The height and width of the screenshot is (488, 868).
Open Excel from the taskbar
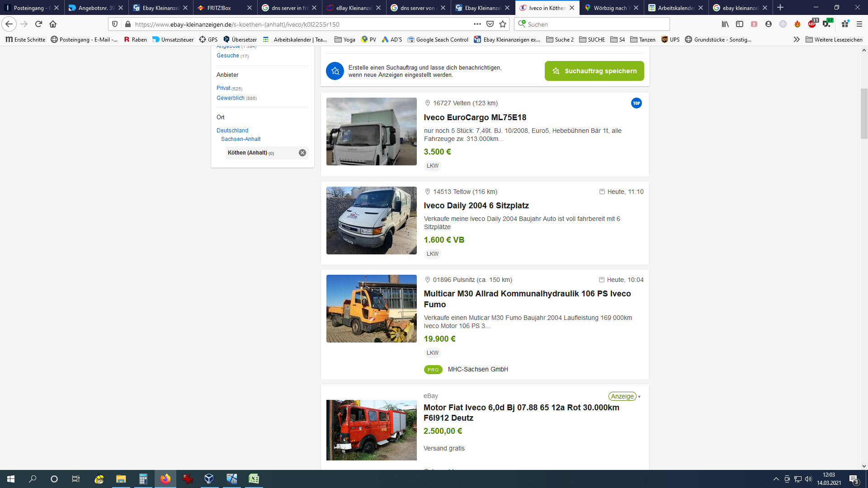[254, 479]
